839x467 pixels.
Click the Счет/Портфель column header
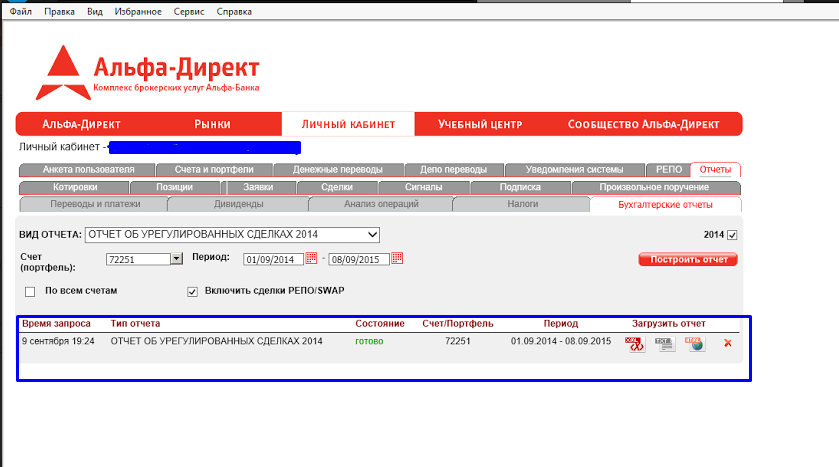click(x=457, y=324)
